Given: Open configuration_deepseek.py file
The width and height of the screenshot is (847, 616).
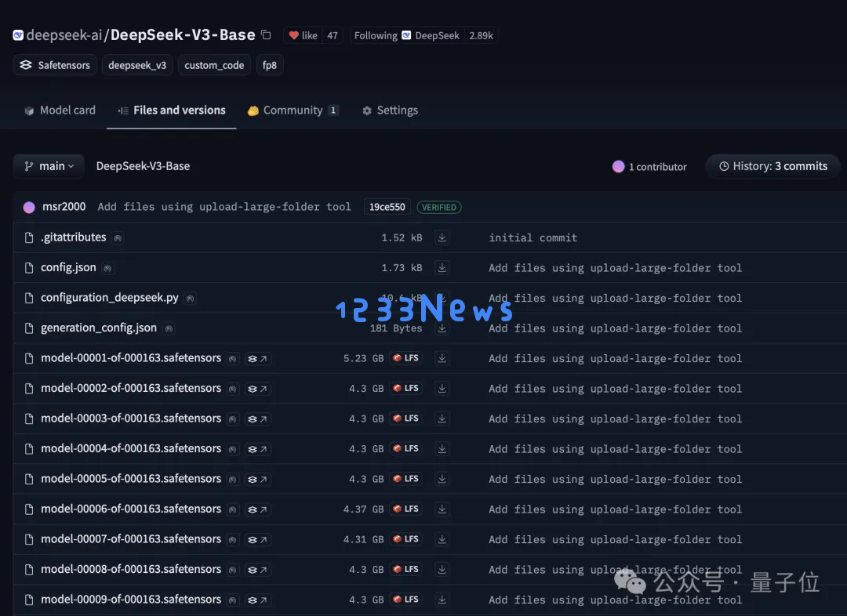Looking at the screenshot, I should 110,298.
